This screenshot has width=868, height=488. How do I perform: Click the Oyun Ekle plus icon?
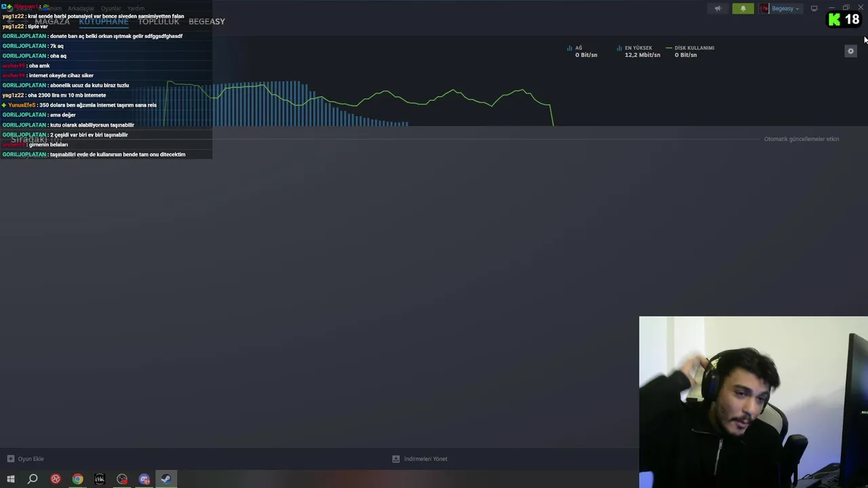pos(10,459)
